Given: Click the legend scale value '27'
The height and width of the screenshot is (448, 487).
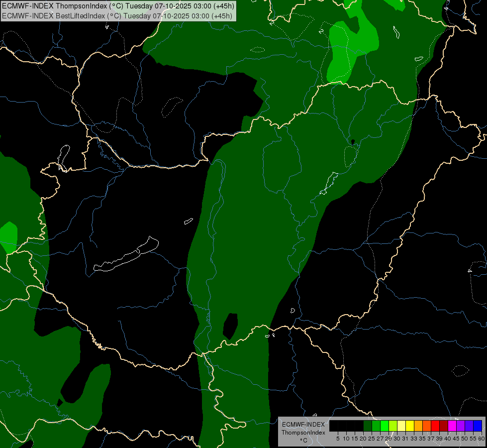Looking at the screenshot, I should pos(381,439).
